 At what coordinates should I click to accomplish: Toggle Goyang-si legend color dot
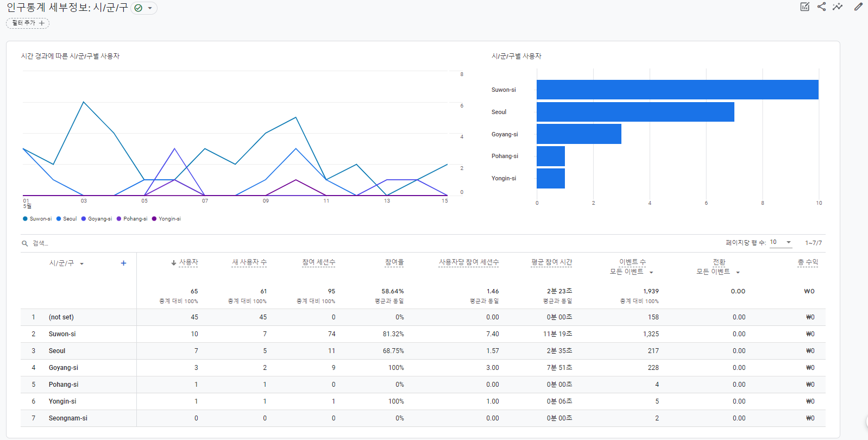coord(84,219)
